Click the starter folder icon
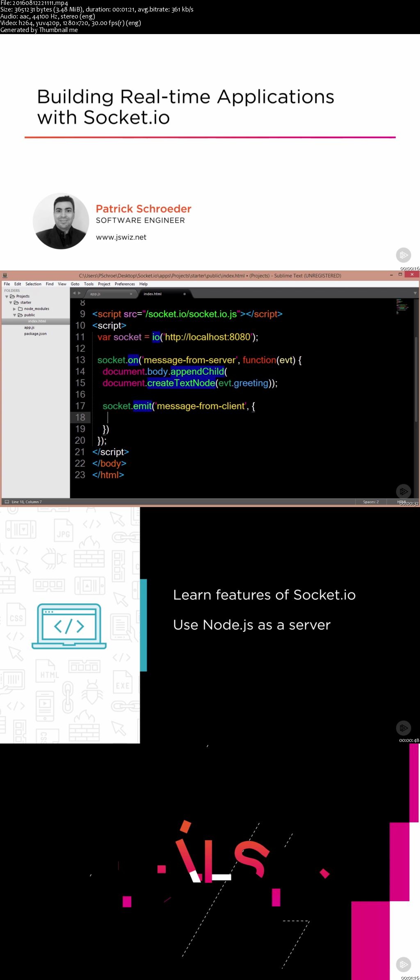Screen dimensions: 420x980 click(16, 303)
